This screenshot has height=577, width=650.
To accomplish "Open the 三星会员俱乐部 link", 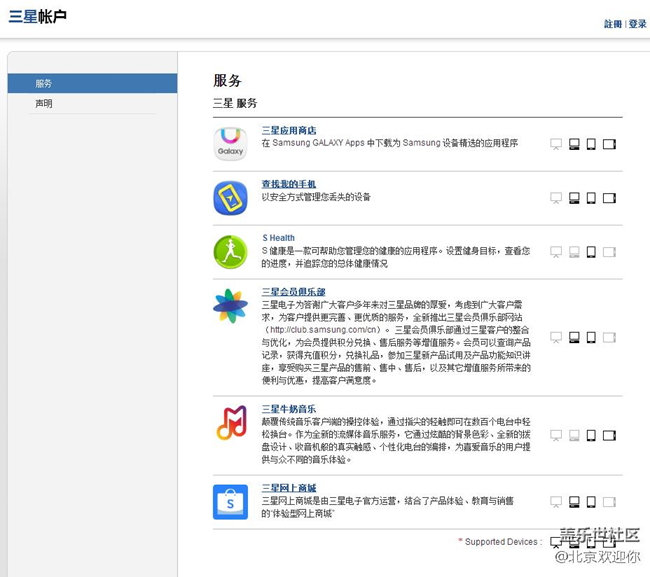I will tap(293, 292).
